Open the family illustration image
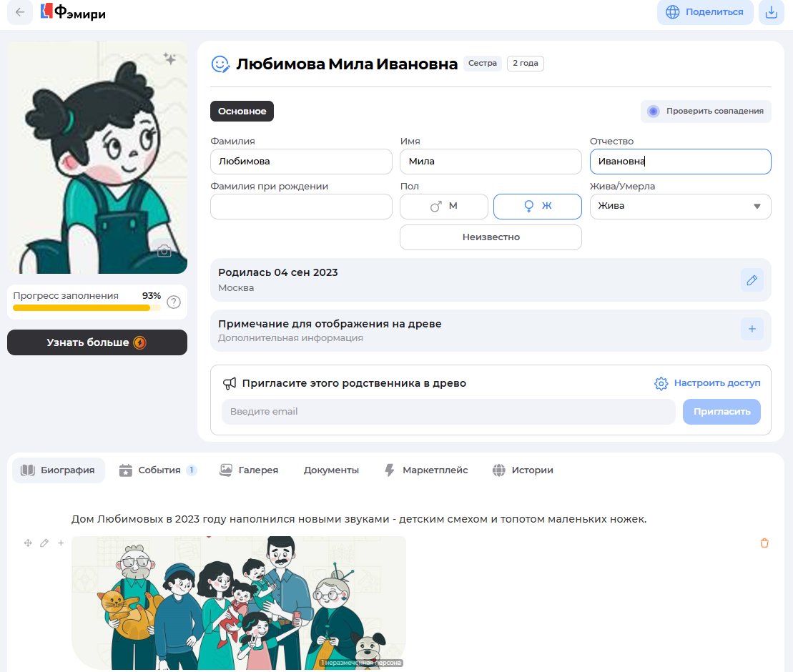The width and height of the screenshot is (793, 672). click(x=239, y=603)
